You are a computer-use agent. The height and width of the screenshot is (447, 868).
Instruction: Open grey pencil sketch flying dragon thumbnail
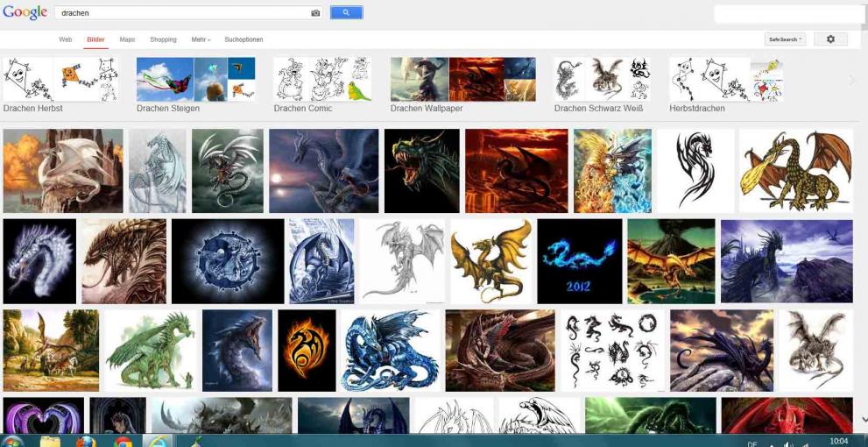click(x=402, y=261)
